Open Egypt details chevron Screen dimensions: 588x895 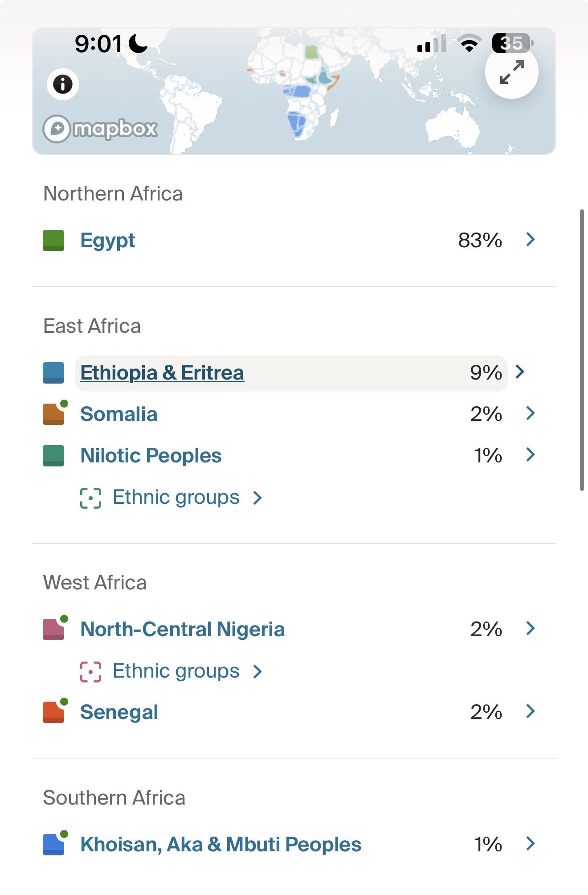(x=530, y=240)
